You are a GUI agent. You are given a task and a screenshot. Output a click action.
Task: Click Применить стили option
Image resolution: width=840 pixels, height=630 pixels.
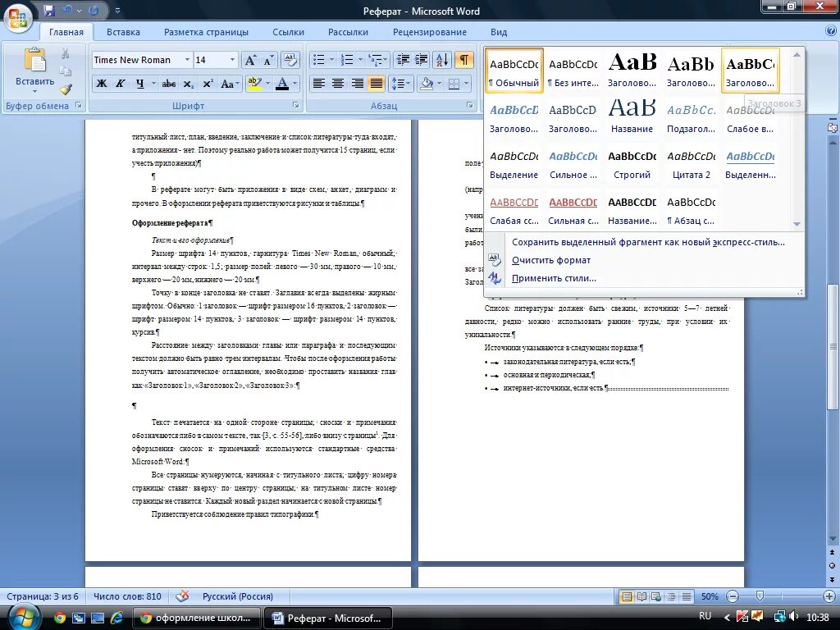(x=554, y=279)
